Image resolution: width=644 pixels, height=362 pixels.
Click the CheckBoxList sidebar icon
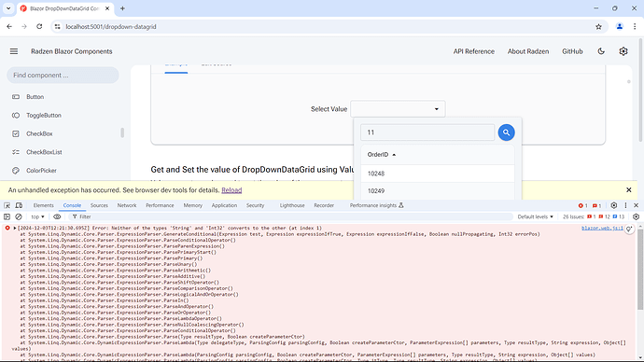point(16,152)
